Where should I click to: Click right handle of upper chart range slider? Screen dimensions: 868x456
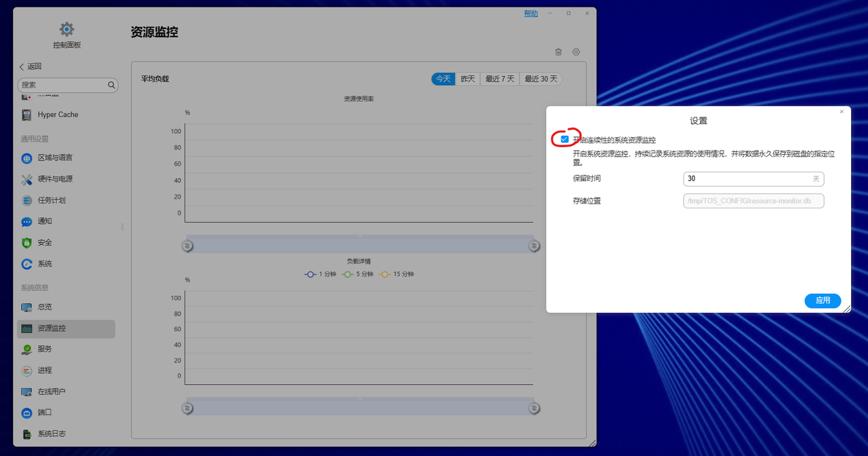coord(534,246)
